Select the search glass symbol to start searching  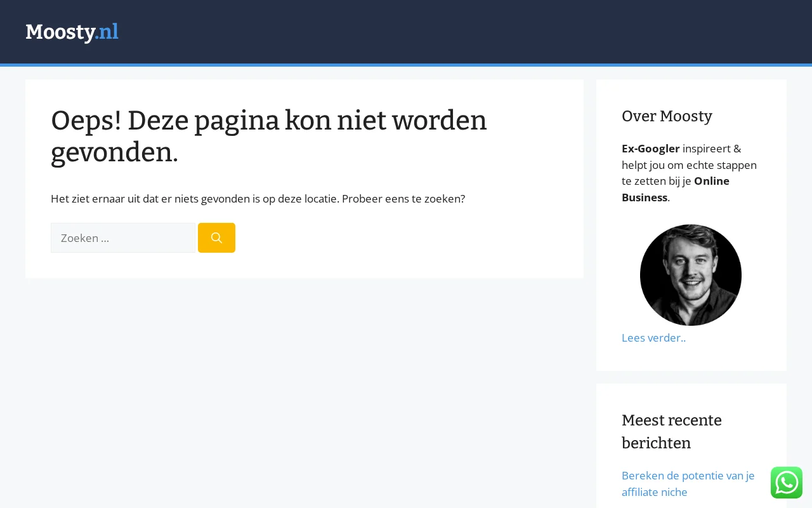point(216,237)
